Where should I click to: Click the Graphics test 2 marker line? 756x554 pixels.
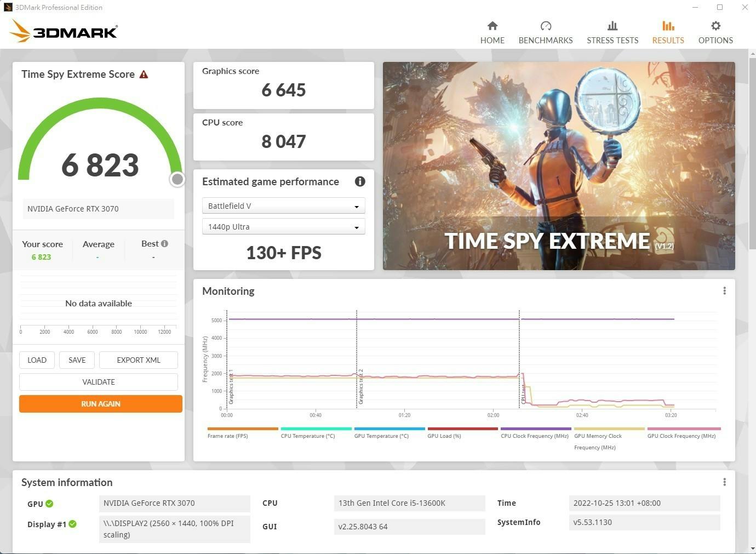[x=357, y=359]
